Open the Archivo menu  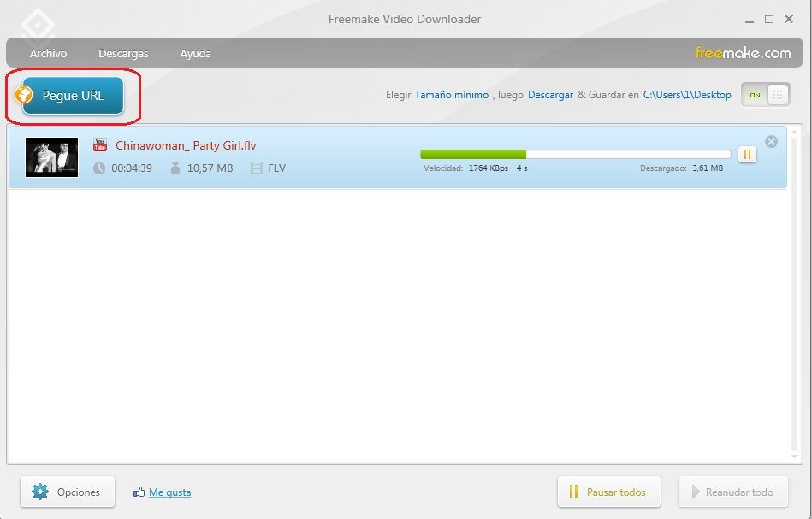pos(48,53)
